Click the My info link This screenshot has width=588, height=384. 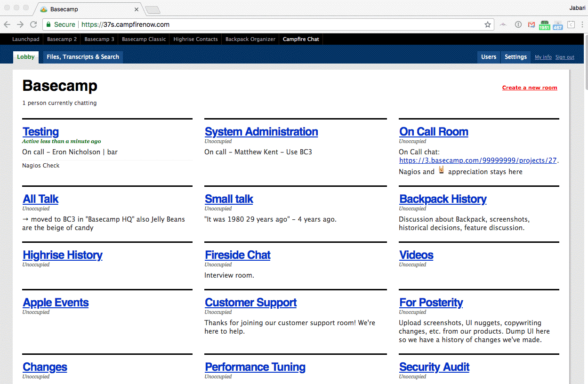point(543,57)
